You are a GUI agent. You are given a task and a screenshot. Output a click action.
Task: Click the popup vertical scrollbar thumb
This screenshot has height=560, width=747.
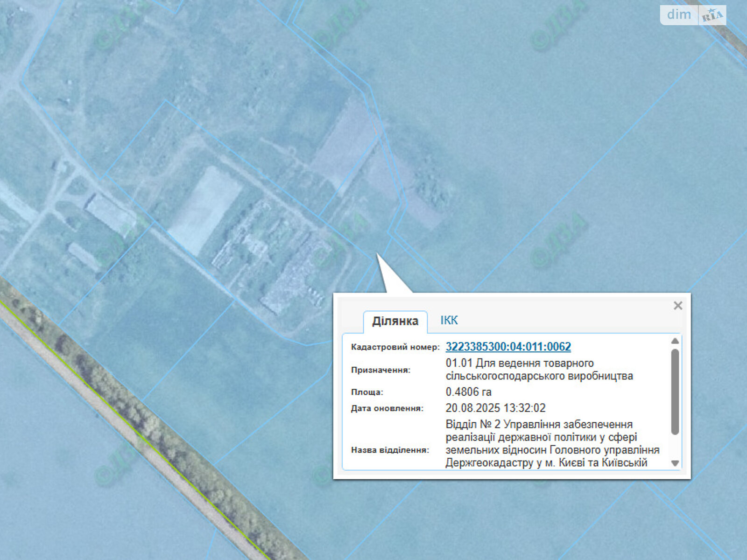pos(675,392)
